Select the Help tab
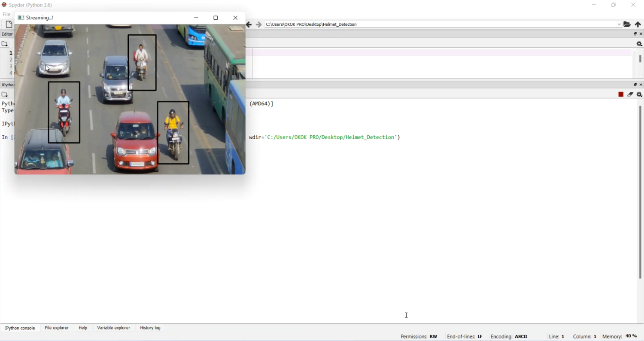The width and height of the screenshot is (644, 341). (83, 328)
